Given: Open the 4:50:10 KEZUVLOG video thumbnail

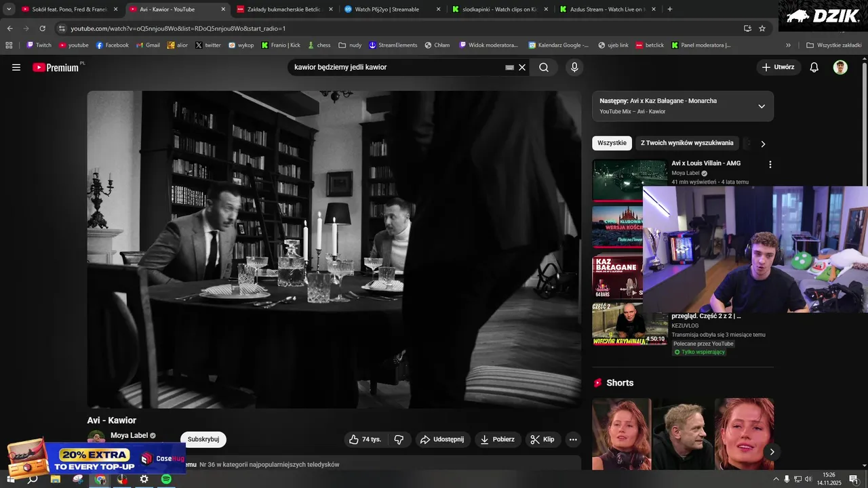Looking at the screenshot, I should point(629,324).
